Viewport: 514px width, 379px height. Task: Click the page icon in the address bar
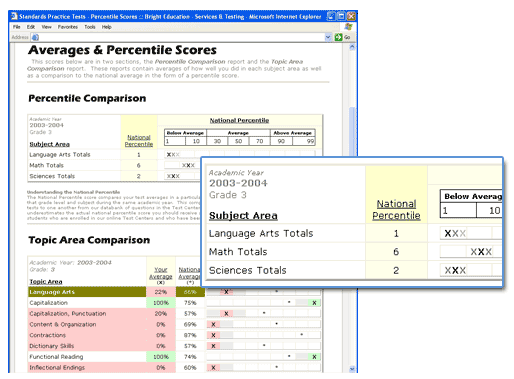(x=35, y=37)
